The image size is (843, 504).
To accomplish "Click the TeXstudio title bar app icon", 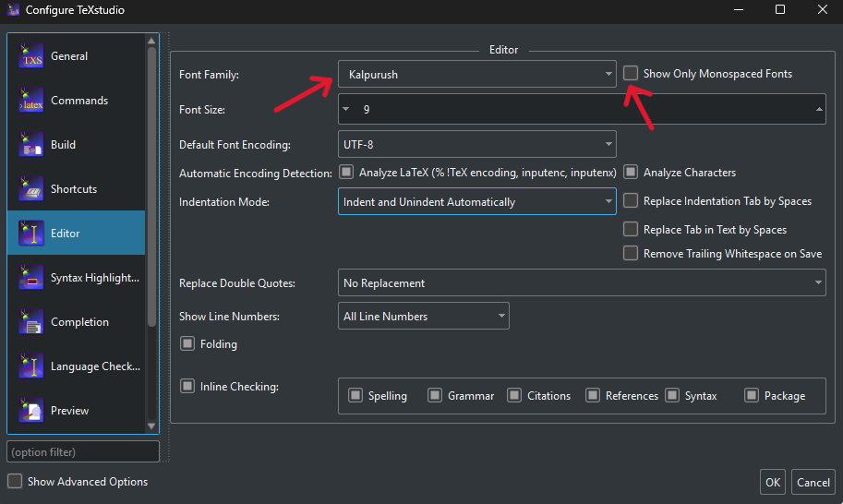I will (14, 9).
